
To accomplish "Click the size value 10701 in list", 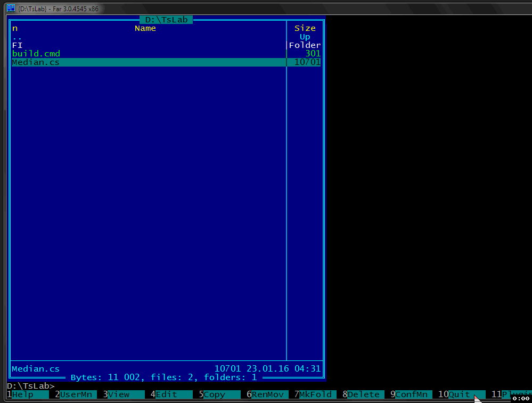I will [307, 62].
